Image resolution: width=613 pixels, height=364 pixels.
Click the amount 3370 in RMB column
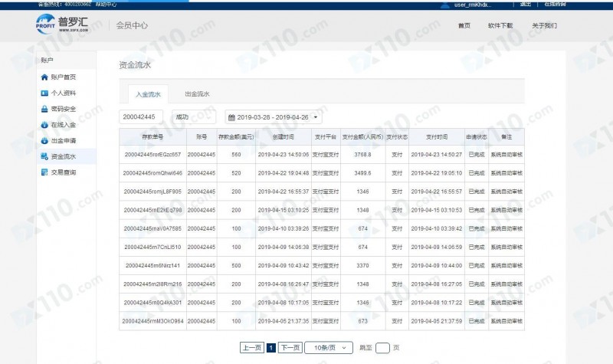[362, 265]
